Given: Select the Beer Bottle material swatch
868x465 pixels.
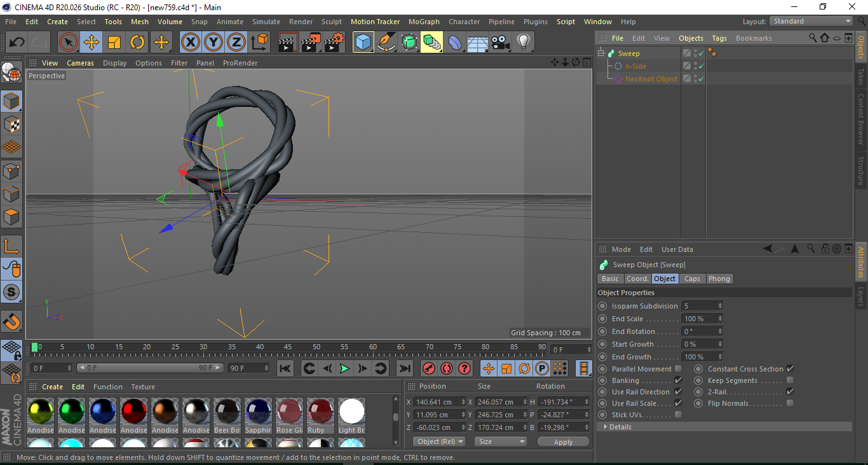Looking at the screenshot, I should click(x=227, y=416).
